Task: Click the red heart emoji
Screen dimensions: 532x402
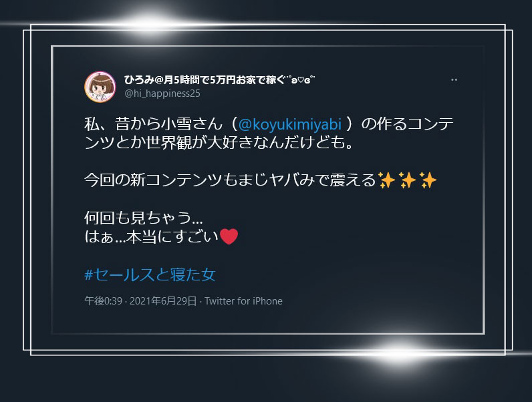Action: pyautogui.click(x=229, y=236)
